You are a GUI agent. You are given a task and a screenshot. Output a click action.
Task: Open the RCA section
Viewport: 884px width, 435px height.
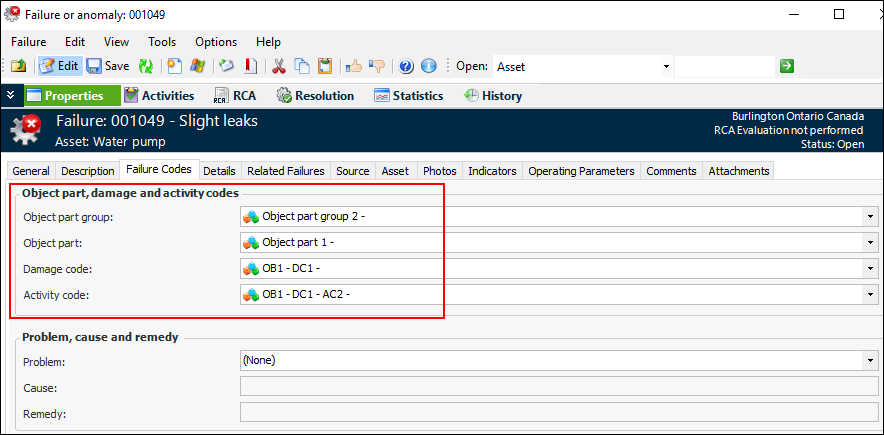[235, 96]
